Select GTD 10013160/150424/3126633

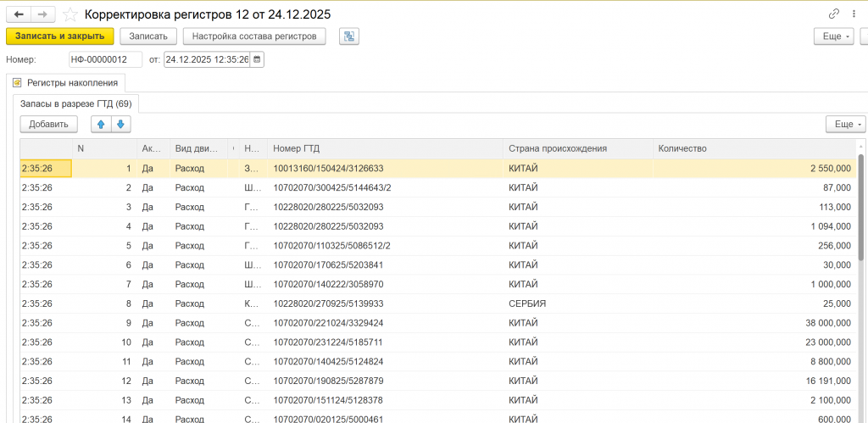coord(328,169)
